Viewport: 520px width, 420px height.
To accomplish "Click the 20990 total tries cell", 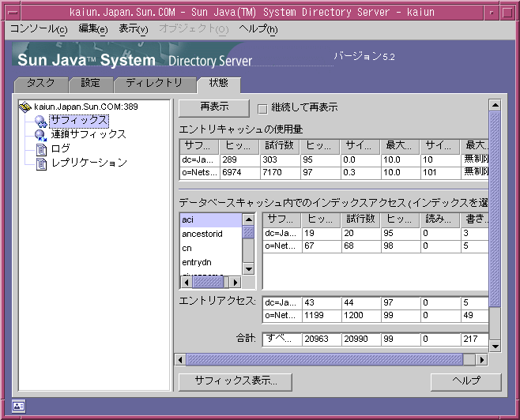I will point(361,339).
